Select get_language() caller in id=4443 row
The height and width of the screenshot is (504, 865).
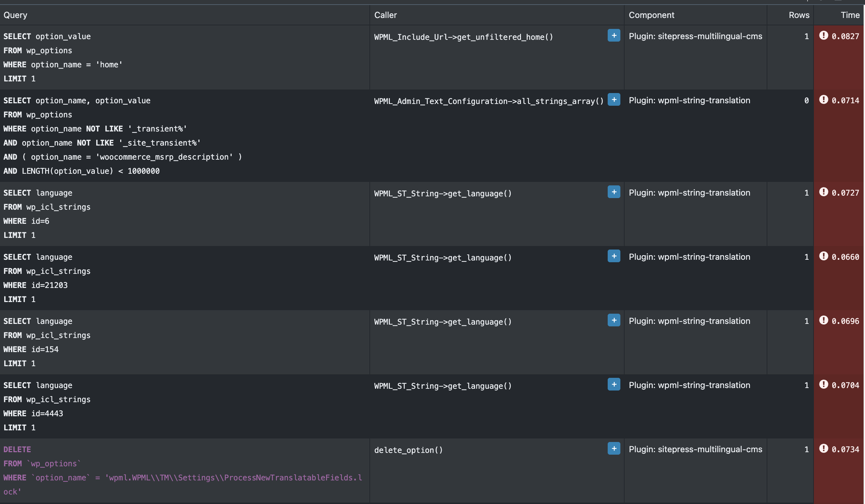443,386
